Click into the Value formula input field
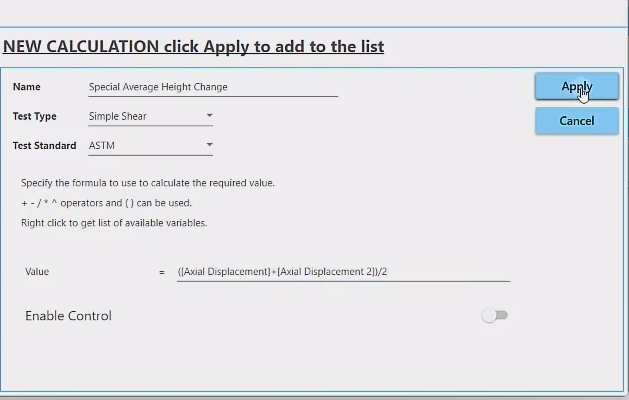The height and width of the screenshot is (400, 629). coord(340,272)
